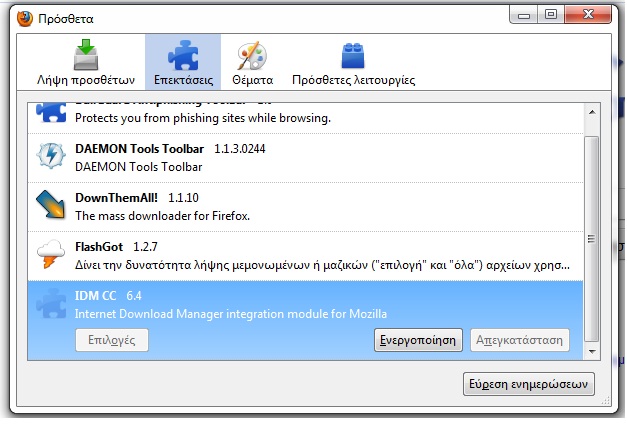Click 'Internet Download Manager integration module' text
This screenshot has width=627, height=425.
tap(231, 314)
